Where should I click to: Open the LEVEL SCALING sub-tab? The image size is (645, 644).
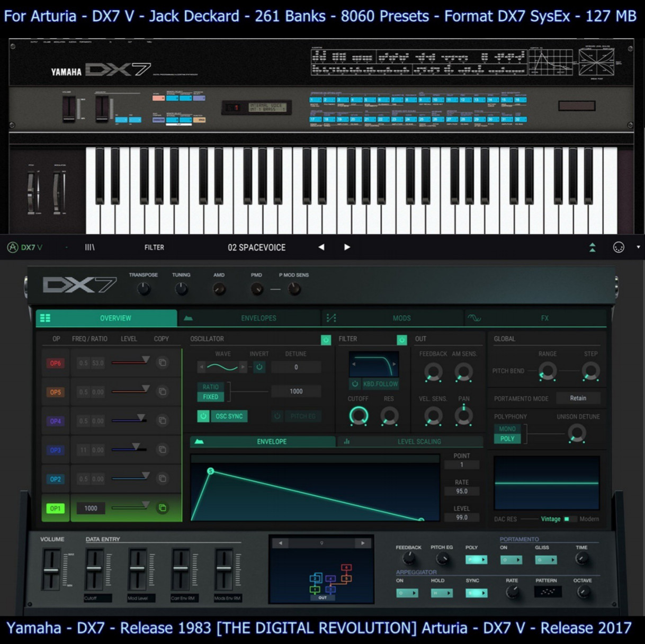coord(410,441)
